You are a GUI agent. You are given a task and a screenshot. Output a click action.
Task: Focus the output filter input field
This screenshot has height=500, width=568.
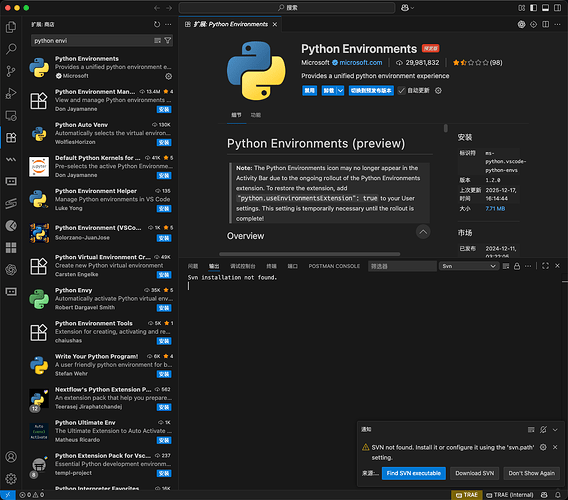point(402,266)
